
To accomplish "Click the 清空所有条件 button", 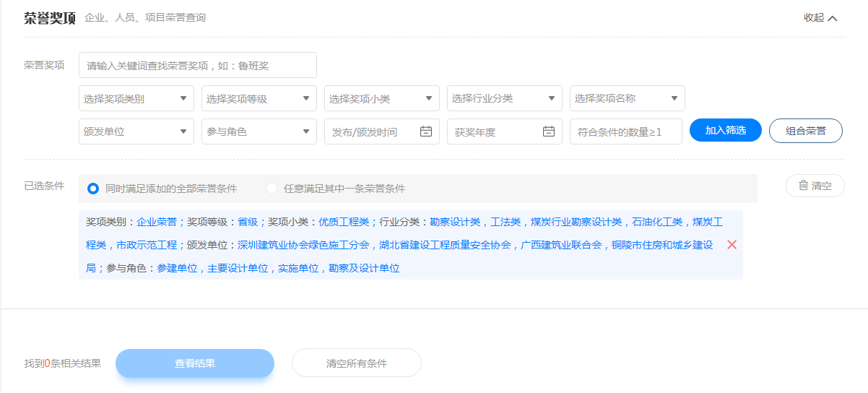I will coord(357,363).
